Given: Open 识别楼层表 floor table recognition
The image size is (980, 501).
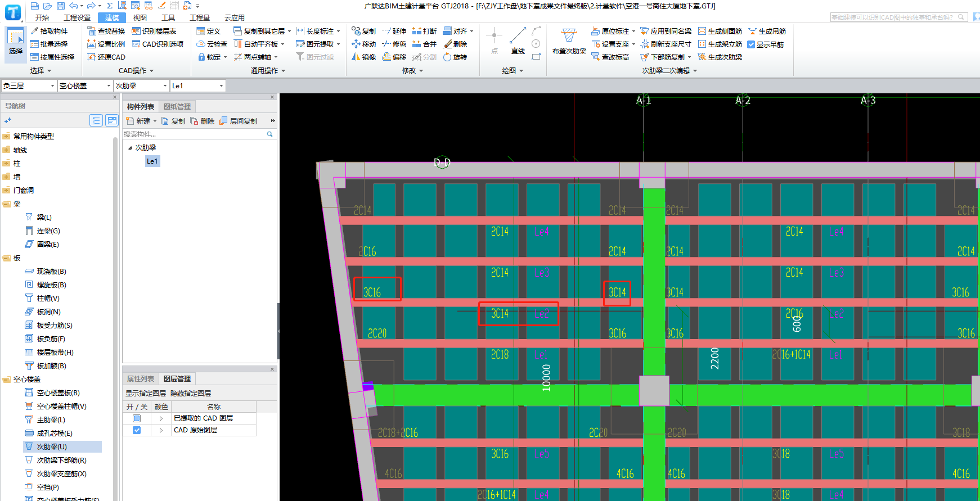Looking at the screenshot, I should (154, 31).
